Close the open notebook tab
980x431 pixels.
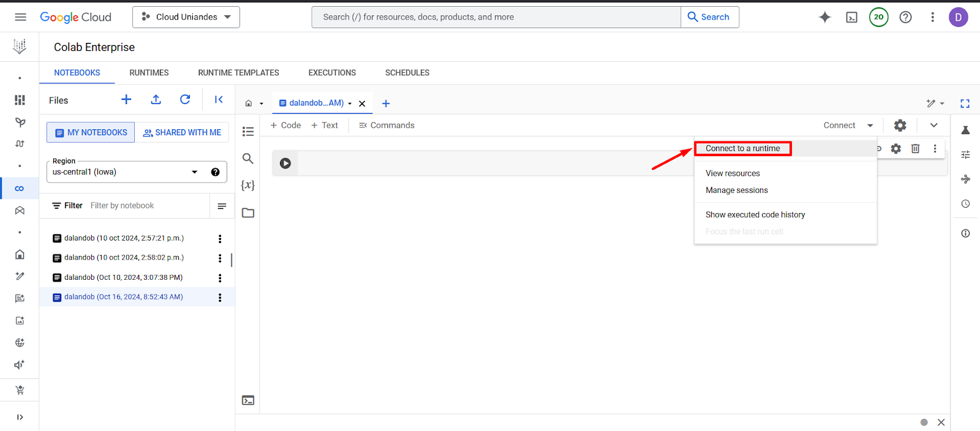pos(362,103)
